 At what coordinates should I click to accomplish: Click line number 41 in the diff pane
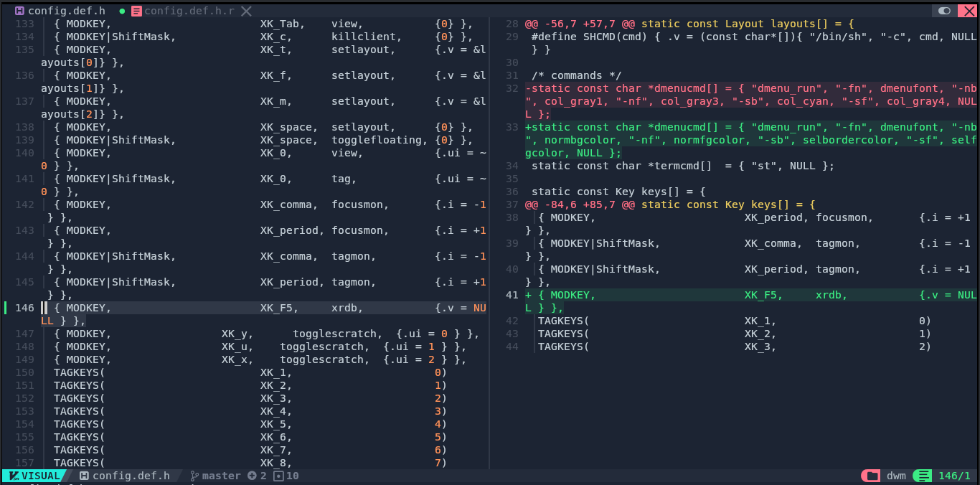(512, 295)
